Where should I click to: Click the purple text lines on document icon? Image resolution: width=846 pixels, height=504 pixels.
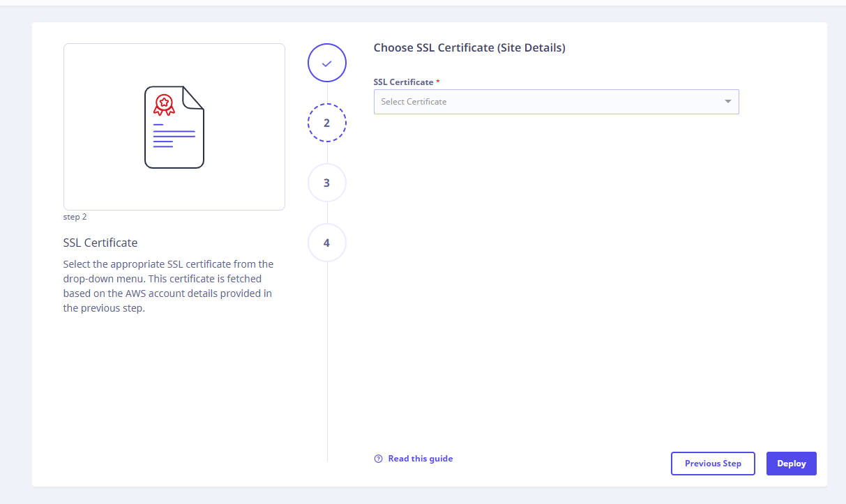(173, 136)
